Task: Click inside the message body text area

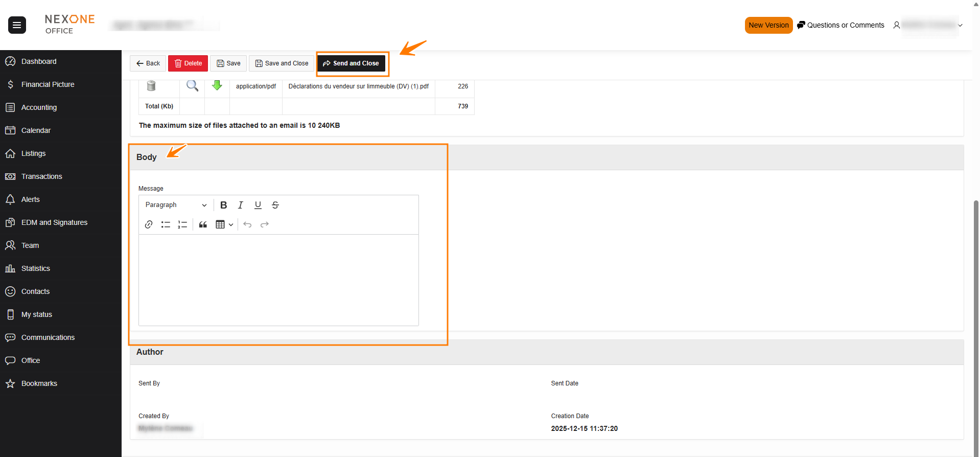Action: point(278,280)
